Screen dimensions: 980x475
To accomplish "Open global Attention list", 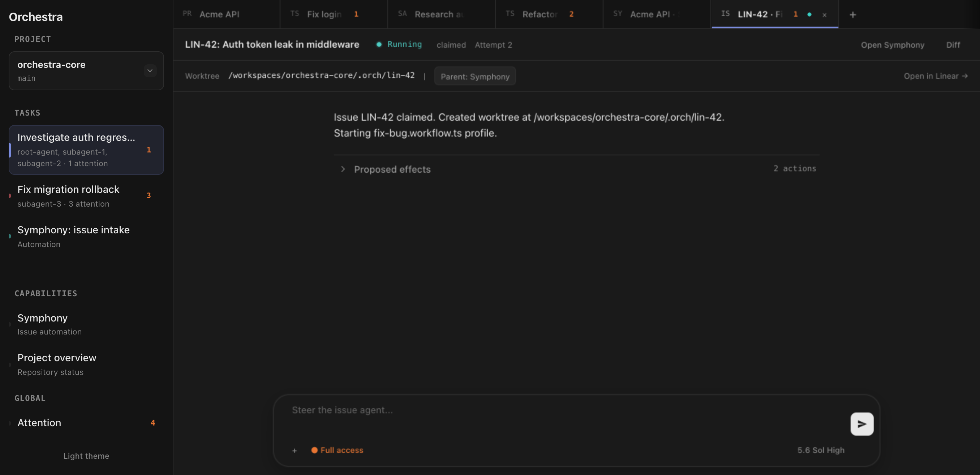I will [x=86, y=423].
